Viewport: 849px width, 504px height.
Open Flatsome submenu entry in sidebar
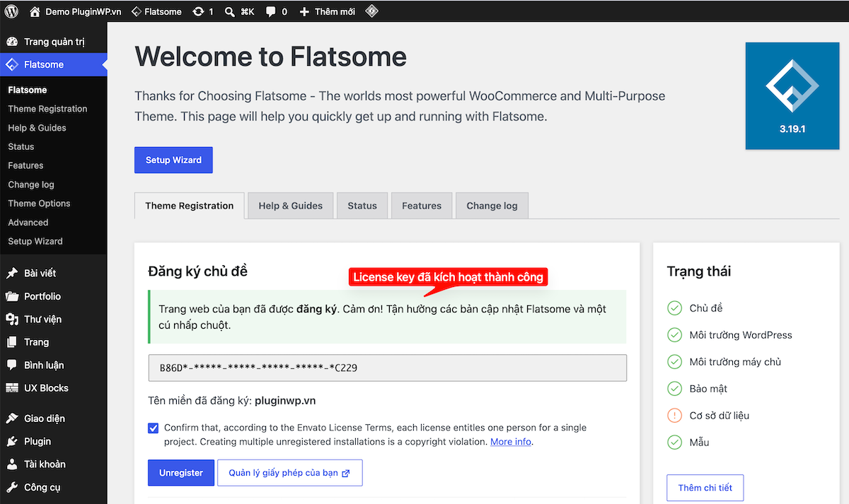point(28,90)
